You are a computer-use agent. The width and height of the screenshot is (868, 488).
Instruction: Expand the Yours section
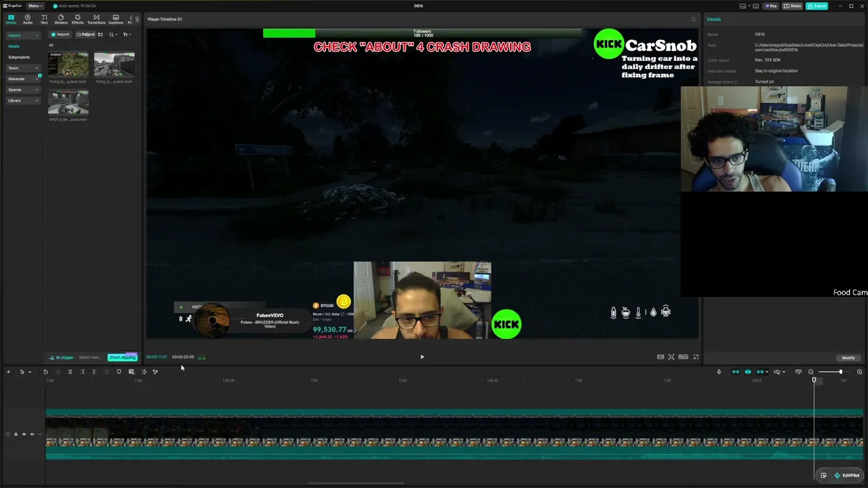[23, 68]
